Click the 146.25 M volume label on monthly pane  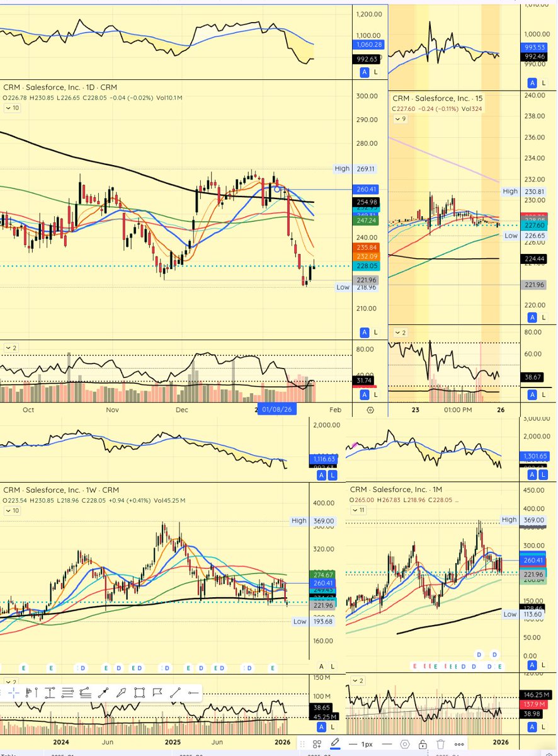536,694
